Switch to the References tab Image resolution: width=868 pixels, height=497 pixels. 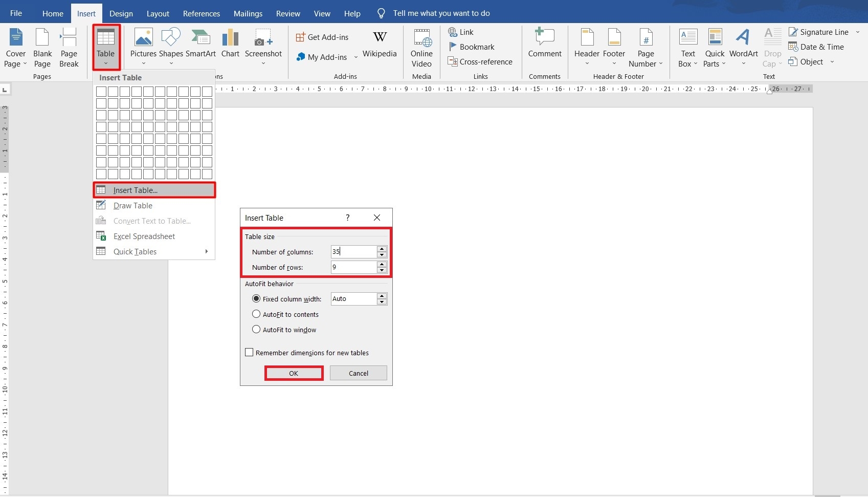pos(201,13)
